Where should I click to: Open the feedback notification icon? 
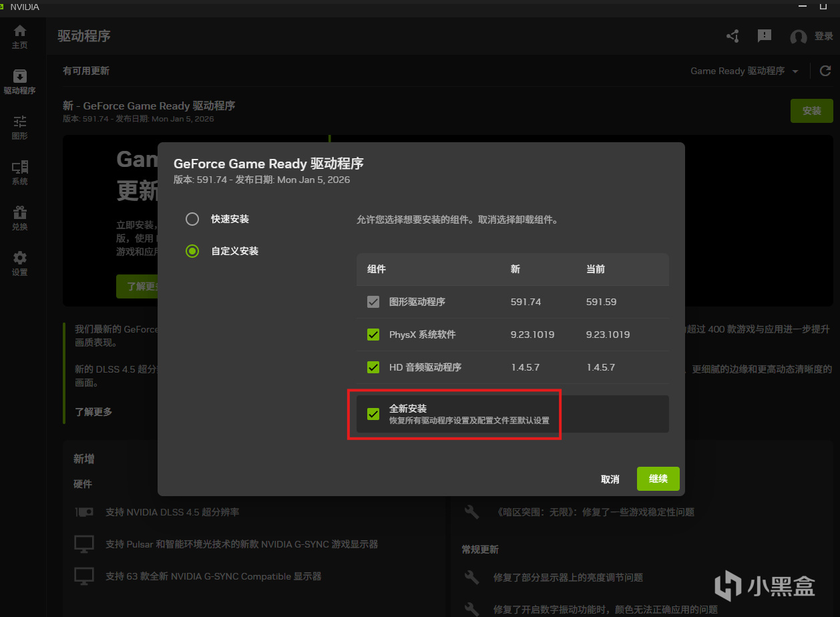(x=765, y=36)
